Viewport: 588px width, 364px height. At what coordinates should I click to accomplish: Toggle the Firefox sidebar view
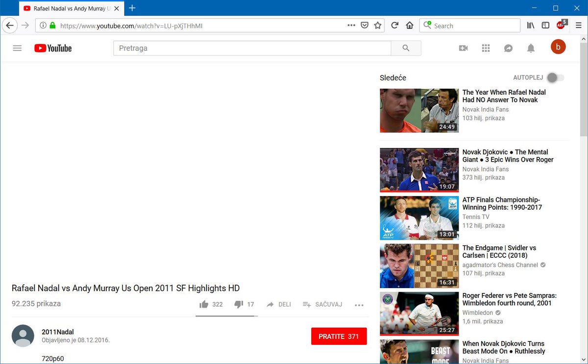[x=545, y=25]
